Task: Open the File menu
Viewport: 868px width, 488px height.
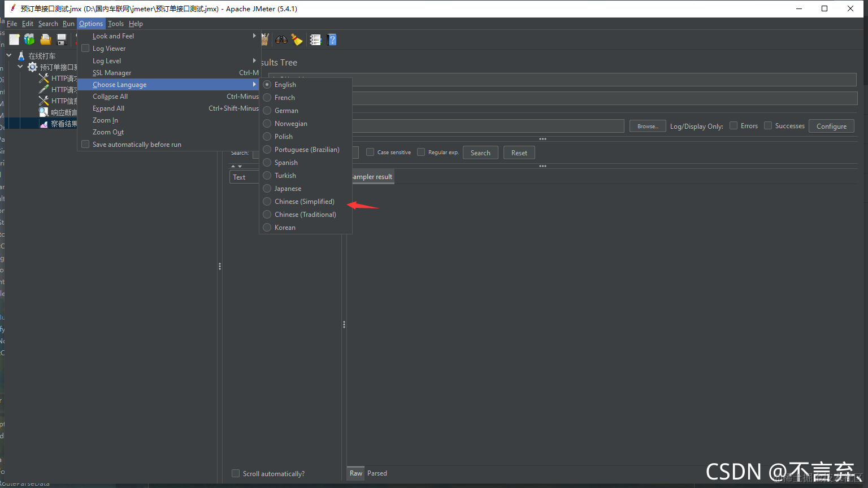Action: (x=12, y=24)
